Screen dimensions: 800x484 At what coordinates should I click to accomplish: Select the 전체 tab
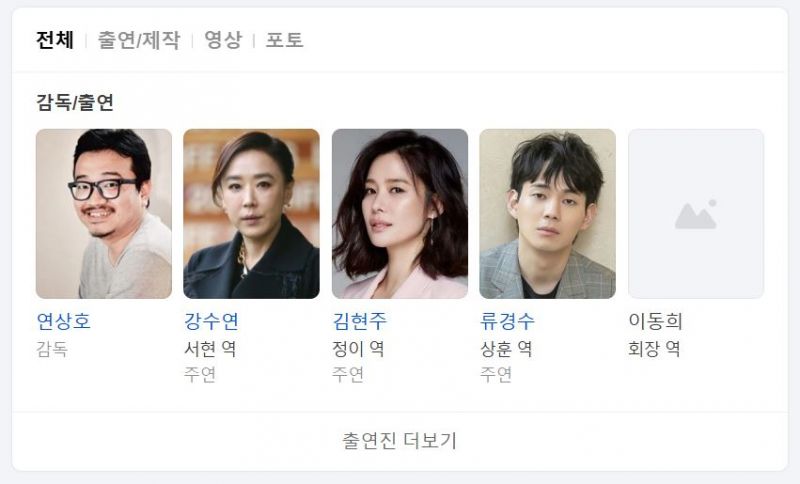coord(55,40)
